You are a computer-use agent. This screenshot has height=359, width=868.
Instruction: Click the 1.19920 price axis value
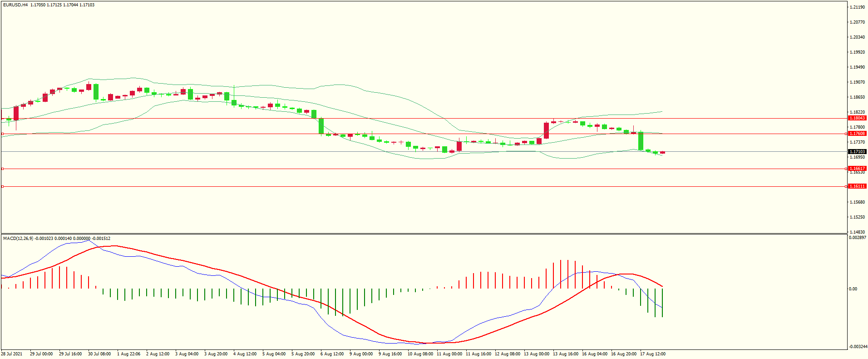pyautogui.click(x=857, y=52)
